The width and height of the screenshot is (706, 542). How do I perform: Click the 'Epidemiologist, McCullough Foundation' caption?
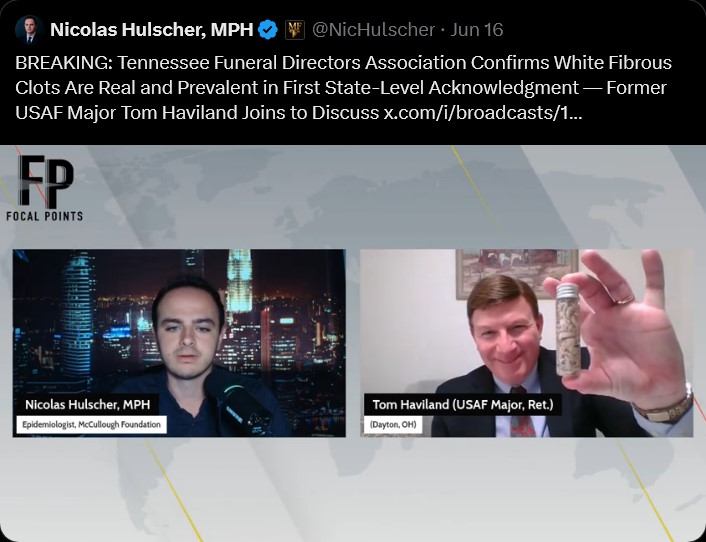(91, 425)
